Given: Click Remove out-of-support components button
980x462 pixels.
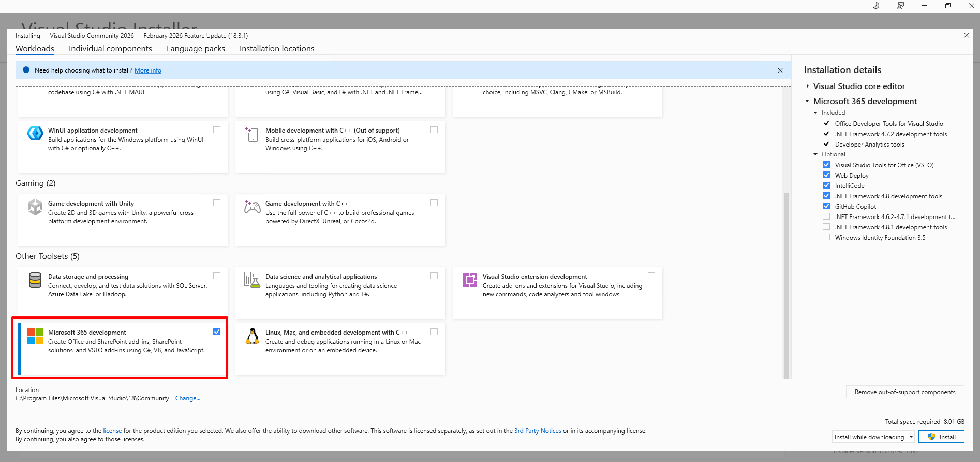Looking at the screenshot, I should tap(905, 392).
